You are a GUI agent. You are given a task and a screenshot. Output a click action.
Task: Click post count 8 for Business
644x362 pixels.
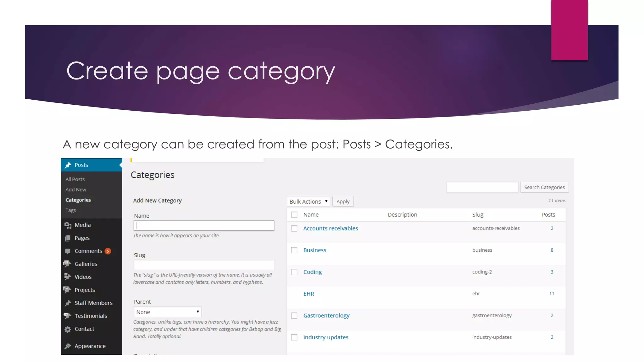coord(552,250)
